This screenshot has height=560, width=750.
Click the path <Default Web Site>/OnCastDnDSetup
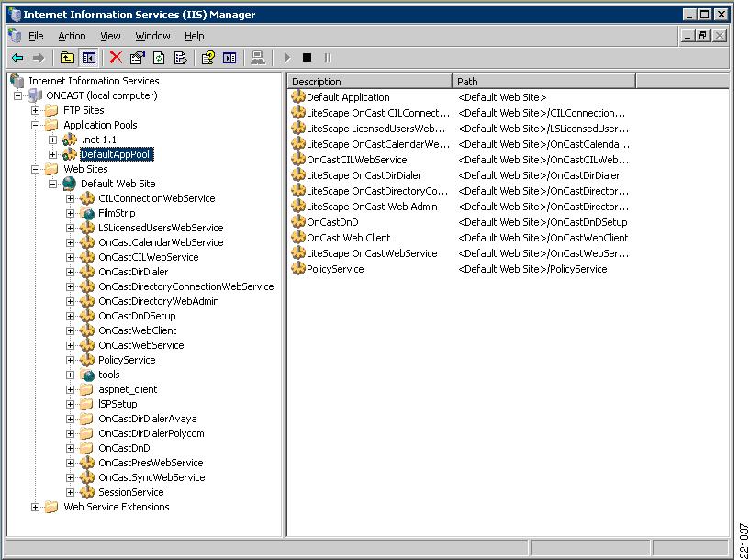543,222
